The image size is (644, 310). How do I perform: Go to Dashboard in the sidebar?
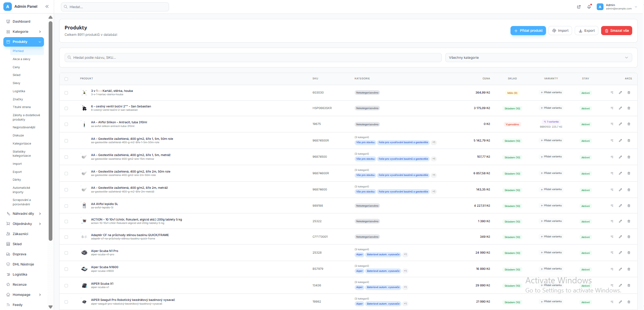pos(21,21)
